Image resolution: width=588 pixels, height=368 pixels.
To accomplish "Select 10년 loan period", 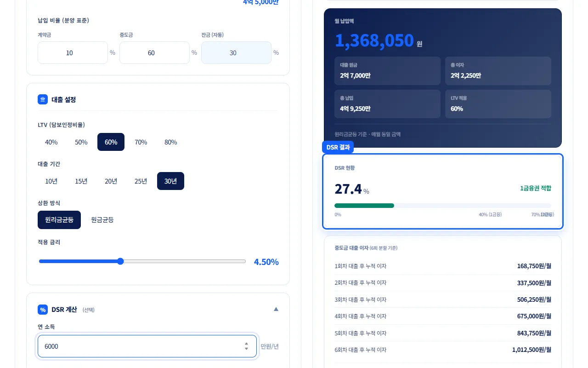I will click(x=51, y=181).
